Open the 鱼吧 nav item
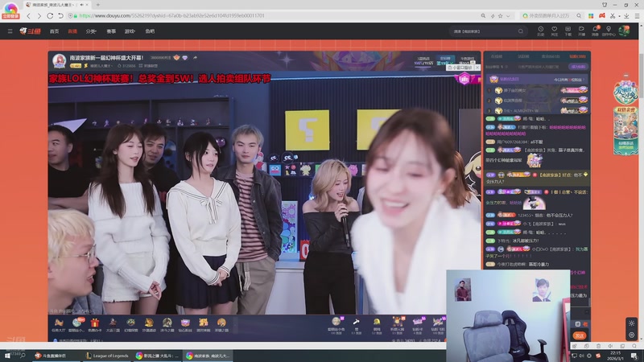 (150, 31)
